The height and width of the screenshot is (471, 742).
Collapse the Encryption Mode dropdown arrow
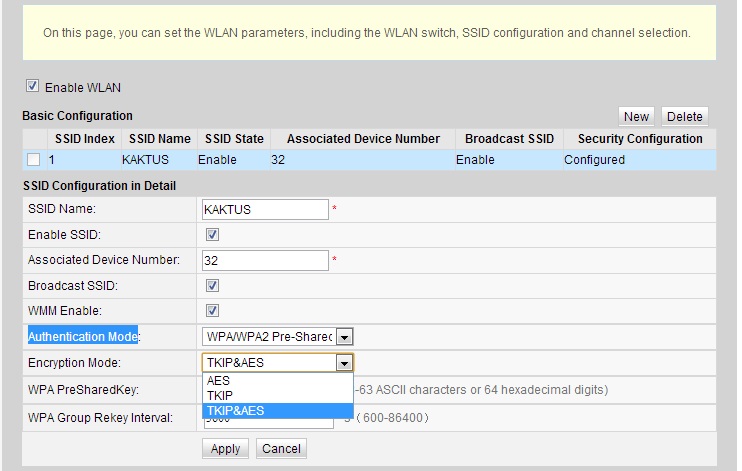(343, 363)
